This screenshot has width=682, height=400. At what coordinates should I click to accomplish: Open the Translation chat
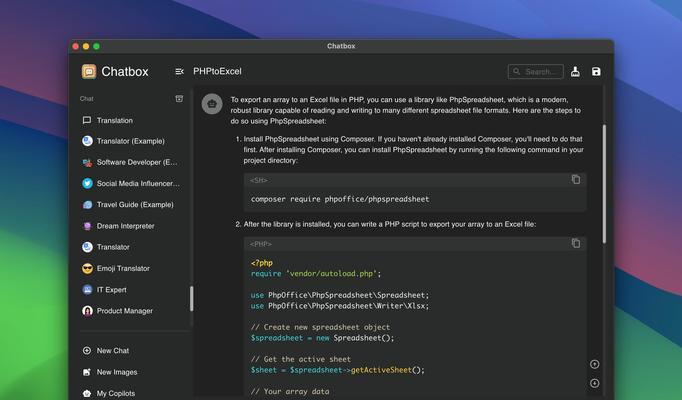pos(114,120)
